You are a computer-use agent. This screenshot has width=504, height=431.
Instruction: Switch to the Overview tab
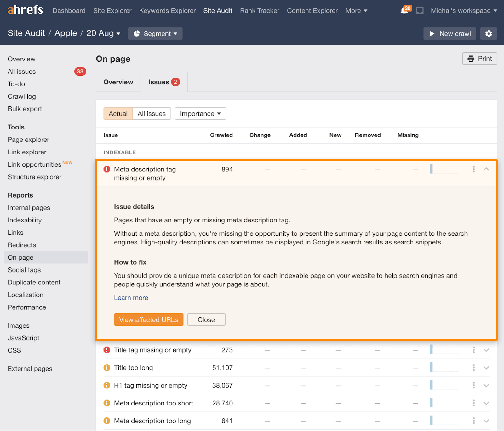pyautogui.click(x=118, y=82)
